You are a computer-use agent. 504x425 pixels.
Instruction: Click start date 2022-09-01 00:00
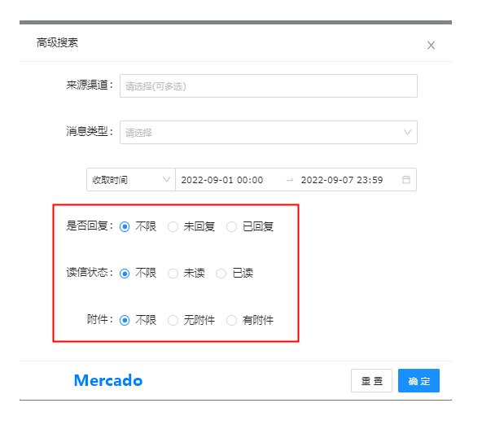tap(222, 180)
